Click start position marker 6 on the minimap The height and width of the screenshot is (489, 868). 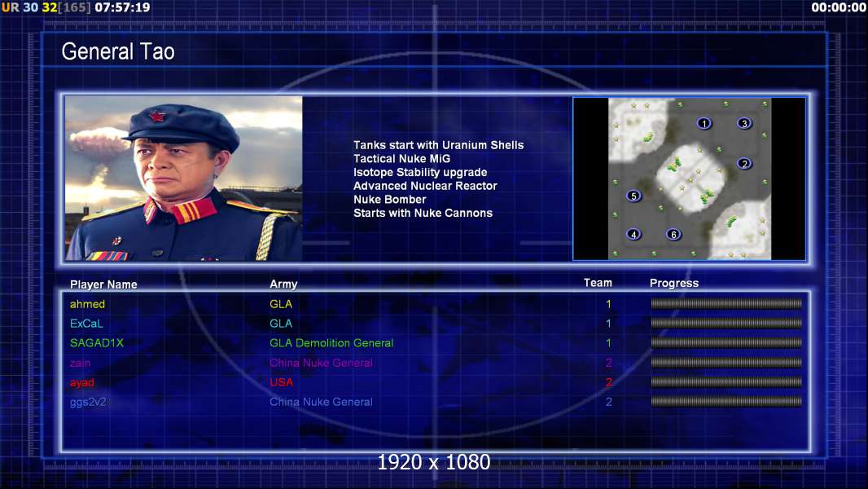click(673, 234)
